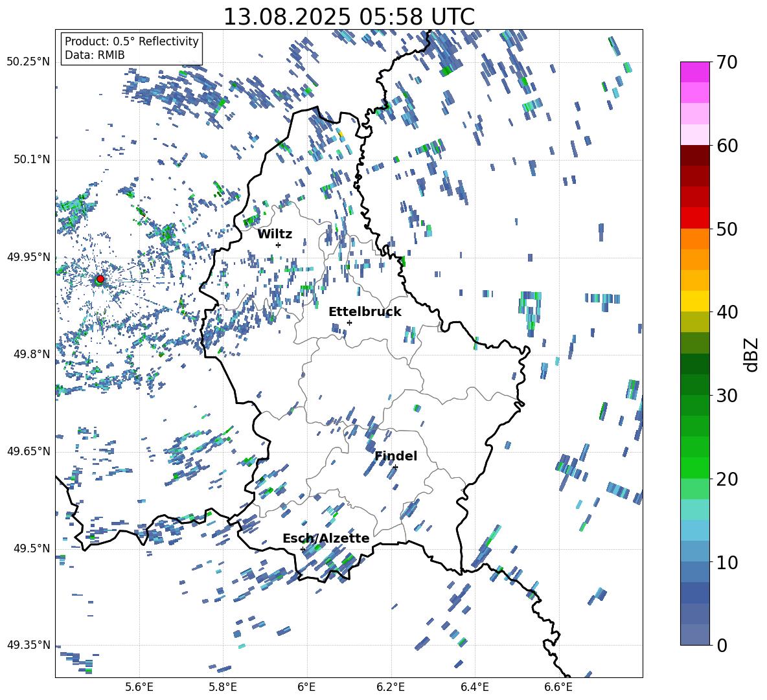Click the 5.6°E longitude label
The image size is (767, 700).
[x=139, y=687]
